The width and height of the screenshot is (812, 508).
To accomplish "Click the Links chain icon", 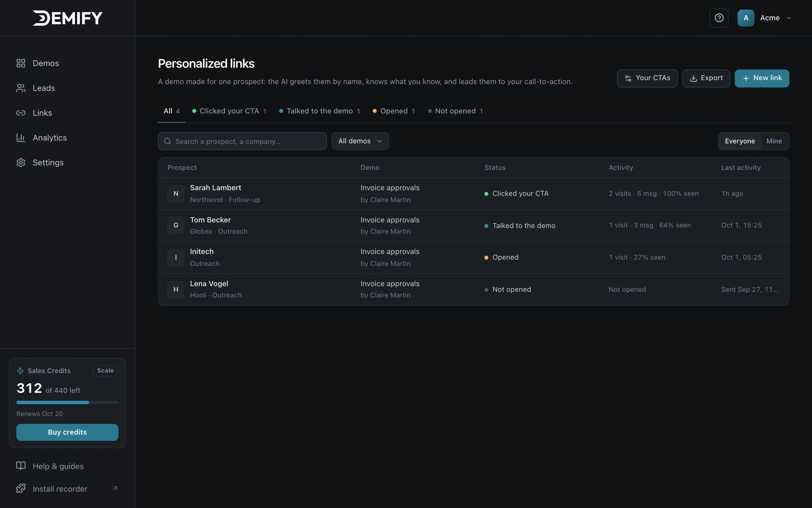I will click(x=21, y=113).
